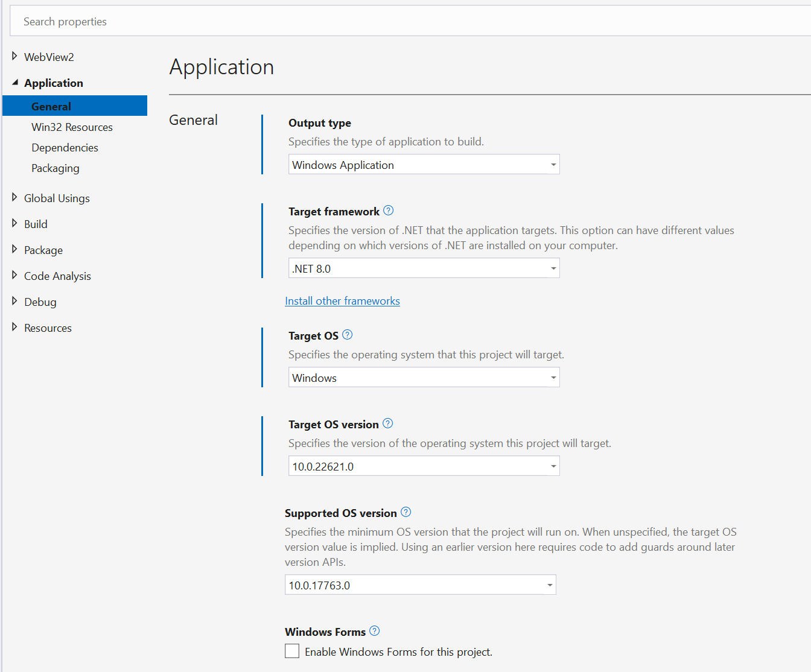Switch to the Packaging settings page
The width and height of the screenshot is (811, 672).
tap(56, 168)
